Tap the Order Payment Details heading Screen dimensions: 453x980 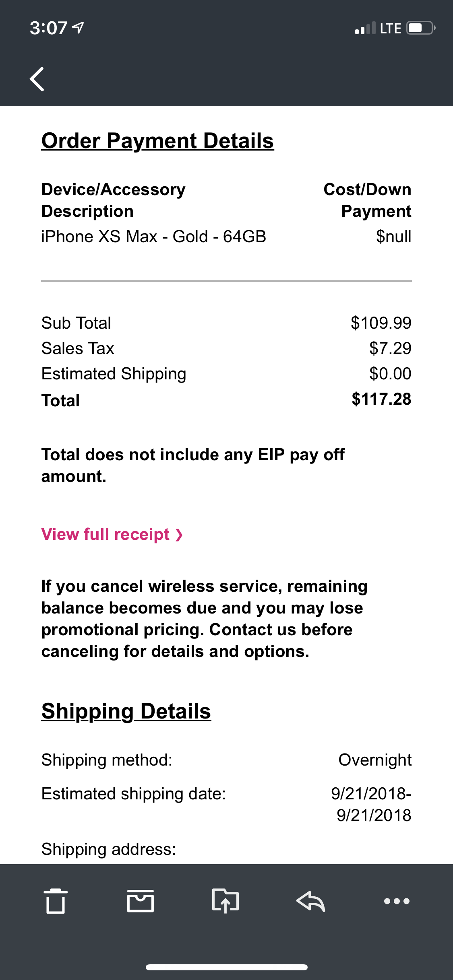point(157,141)
